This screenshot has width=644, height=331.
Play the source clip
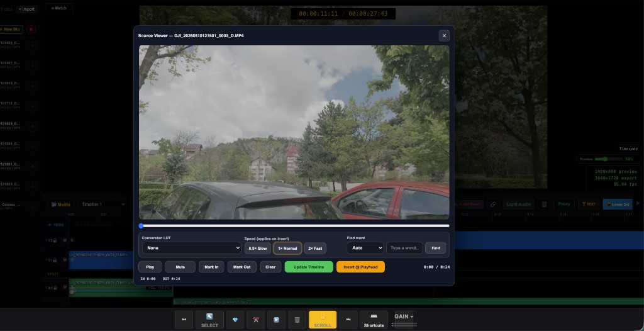(150, 267)
